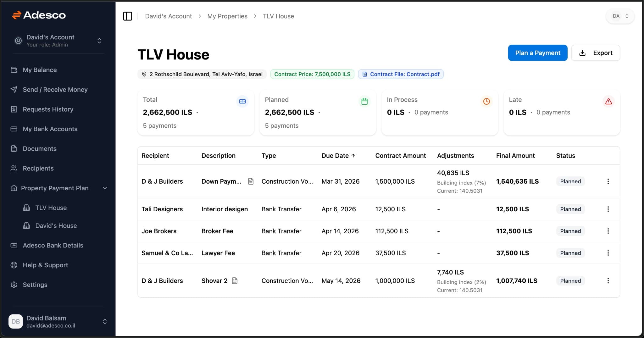Open the document attached to Shovar 2 row
This screenshot has height=338, width=644.
pyautogui.click(x=235, y=280)
